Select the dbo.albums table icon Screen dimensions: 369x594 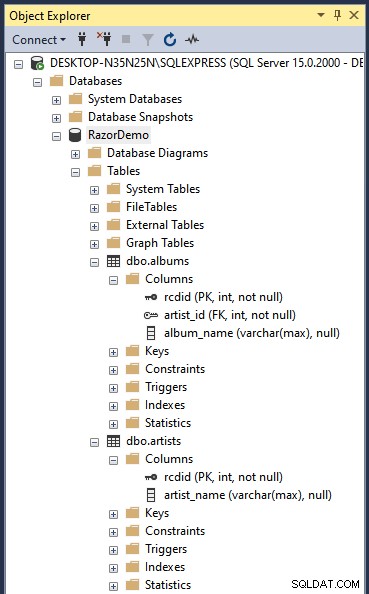click(113, 261)
